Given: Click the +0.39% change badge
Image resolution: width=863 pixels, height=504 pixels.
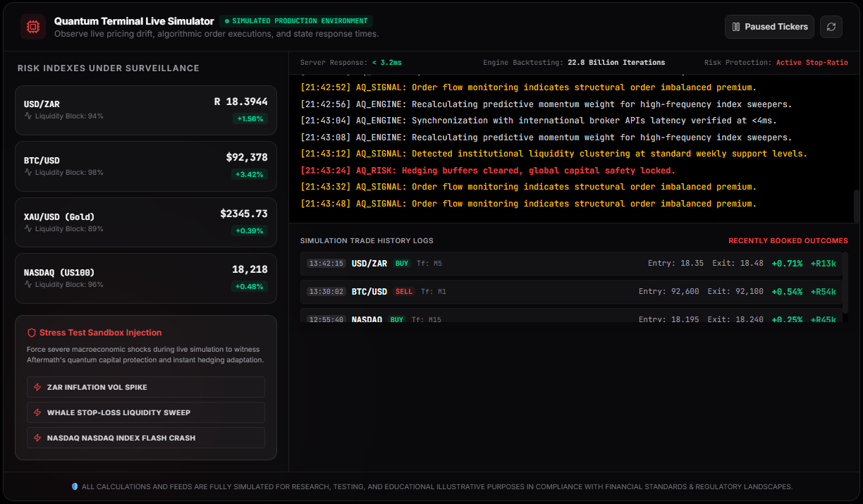Looking at the screenshot, I should pos(250,231).
